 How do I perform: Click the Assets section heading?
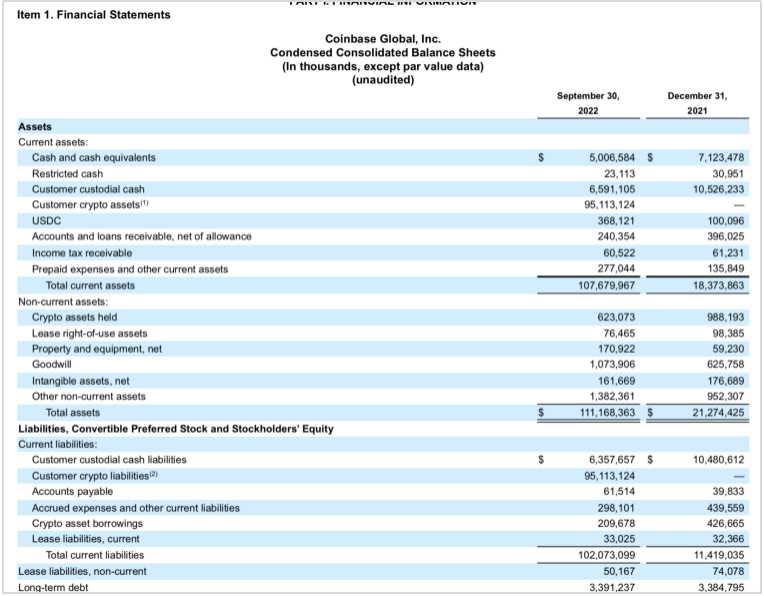click(x=35, y=126)
